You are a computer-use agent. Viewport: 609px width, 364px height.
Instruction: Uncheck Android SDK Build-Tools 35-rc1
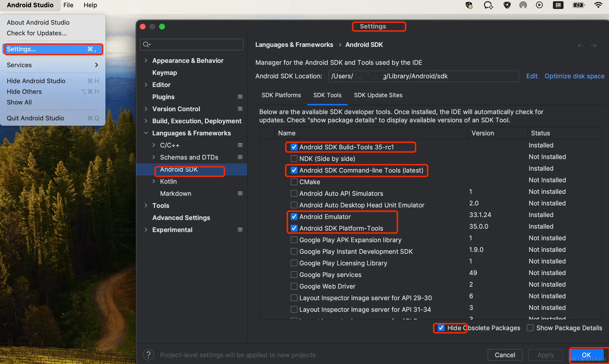(x=294, y=147)
